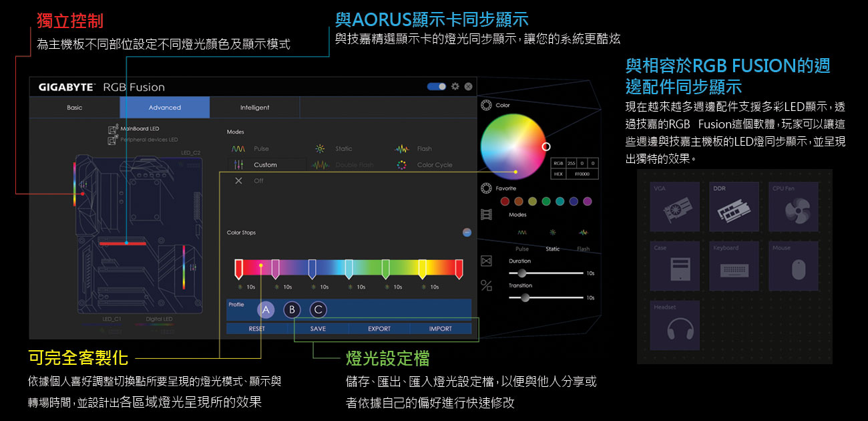Click the LED_C2 label on the motherboard
868x421 pixels.
(x=191, y=153)
